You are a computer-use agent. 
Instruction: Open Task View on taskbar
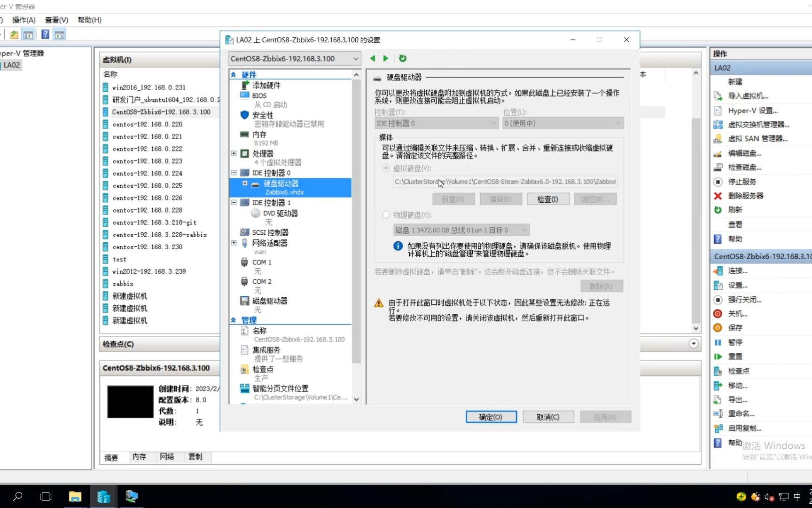pos(46,497)
